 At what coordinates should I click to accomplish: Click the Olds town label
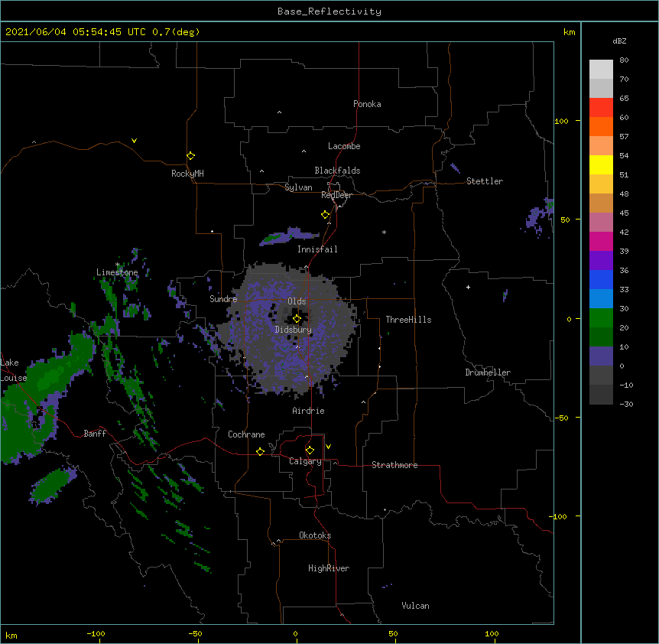pyautogui.click(x=297, y=301)
